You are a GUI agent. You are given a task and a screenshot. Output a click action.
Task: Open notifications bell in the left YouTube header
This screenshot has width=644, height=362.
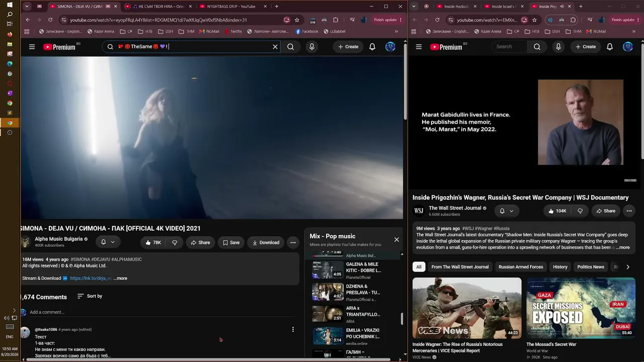pyautogui.click(x=372, y=47)
